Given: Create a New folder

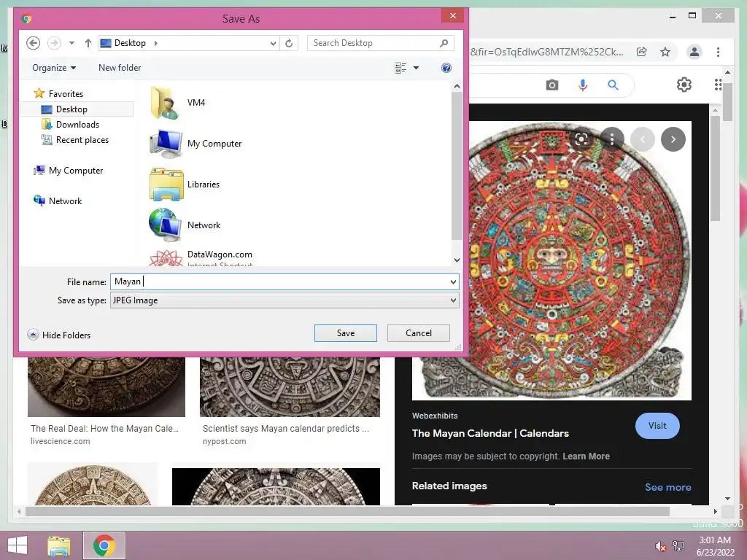Looking at the screenshot, I should coord(120,68).
